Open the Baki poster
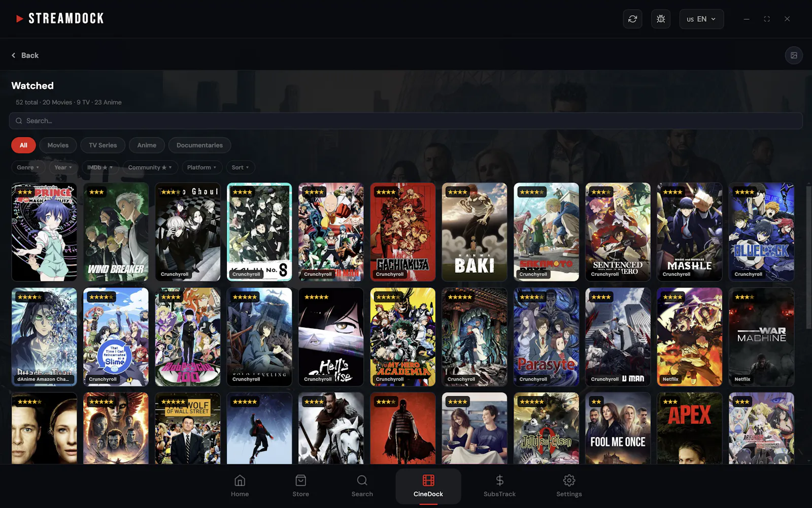812x508 pixels. click(x=475, y=232)
